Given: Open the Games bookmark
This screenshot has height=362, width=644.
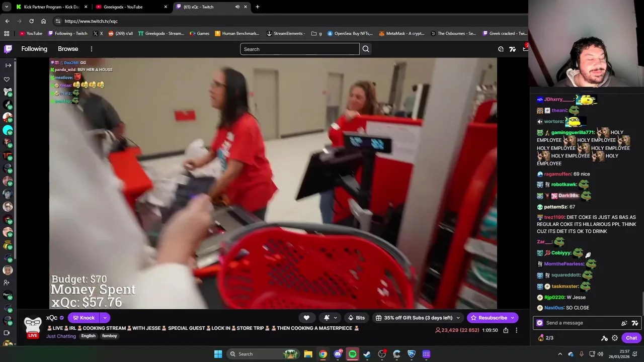Looking at the screenshot, I should pyautogui.click(x=200, y=34).
